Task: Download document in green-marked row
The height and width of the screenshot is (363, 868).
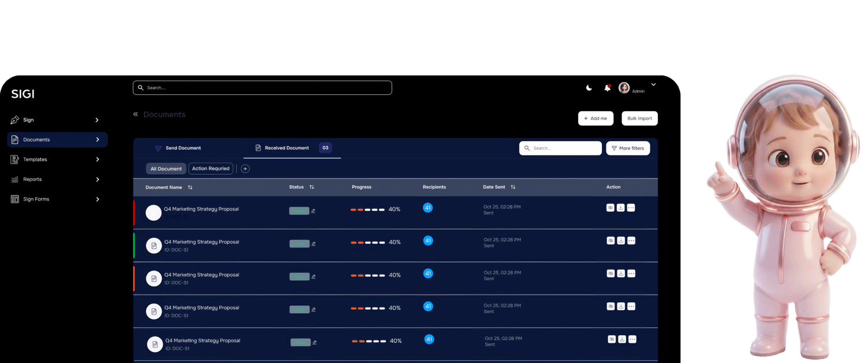Action: click(621, 240)
